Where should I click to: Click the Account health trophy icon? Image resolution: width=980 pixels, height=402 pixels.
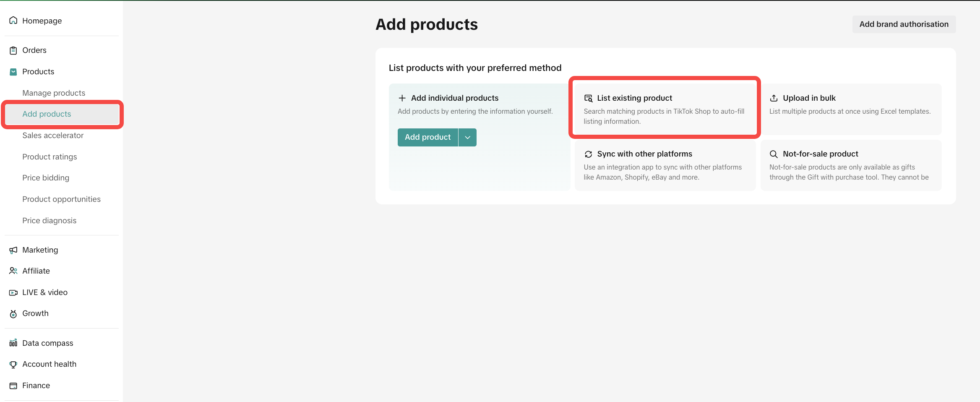(13, 364)
